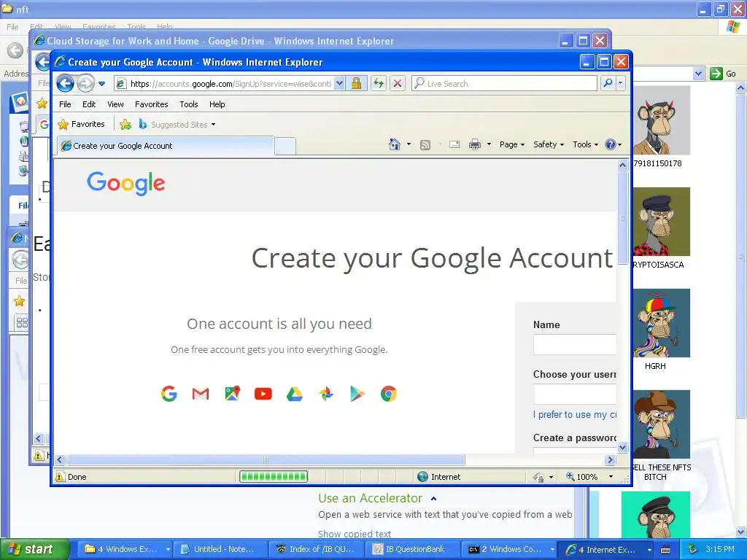Open the Tools menu in the menu bar
747x560 pixels.
(189, 104)
